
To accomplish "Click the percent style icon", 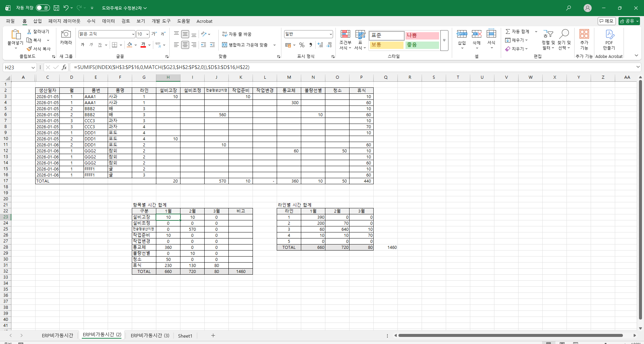I will coord(302,45).
